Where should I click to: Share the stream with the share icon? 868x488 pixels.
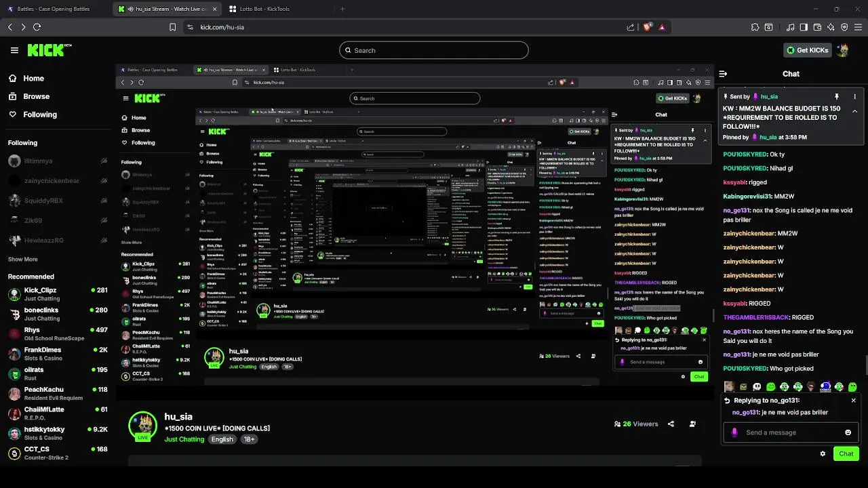671,424
